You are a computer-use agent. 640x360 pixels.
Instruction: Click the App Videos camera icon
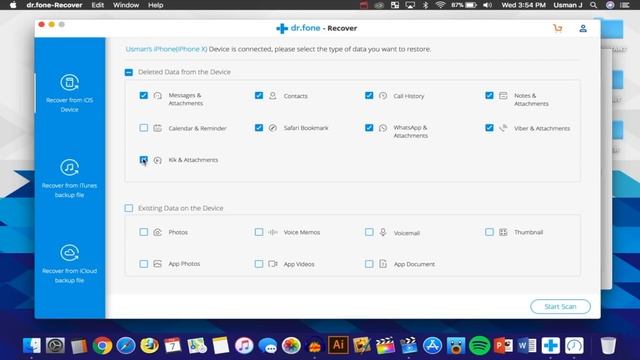coord(273,264)
